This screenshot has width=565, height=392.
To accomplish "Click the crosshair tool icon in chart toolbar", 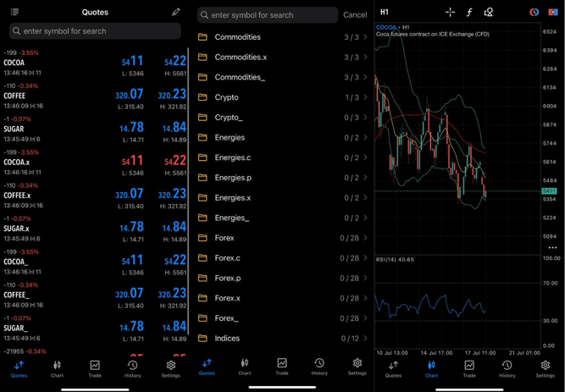I will pyautogui.click(x=450, y=12).
